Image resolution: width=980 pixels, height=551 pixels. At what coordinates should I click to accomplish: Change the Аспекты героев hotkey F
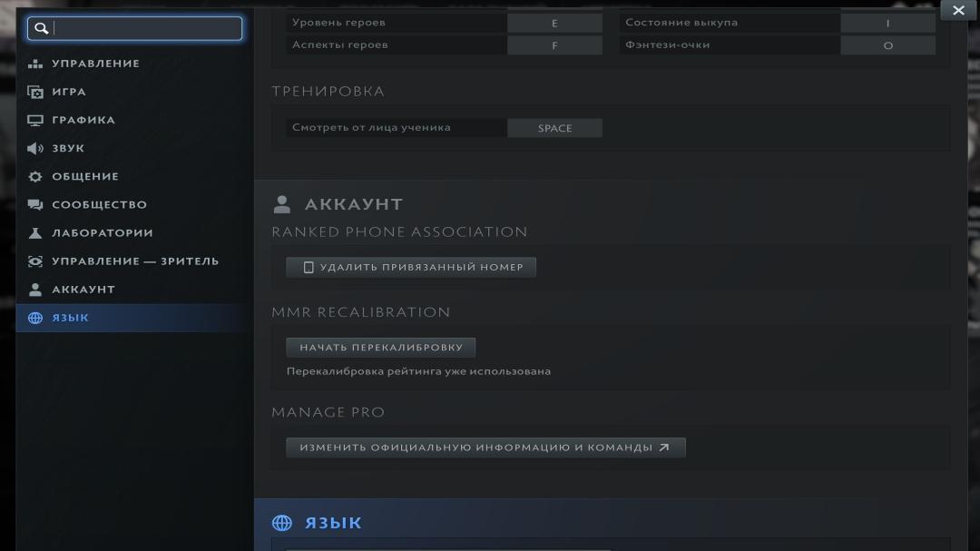554,45
